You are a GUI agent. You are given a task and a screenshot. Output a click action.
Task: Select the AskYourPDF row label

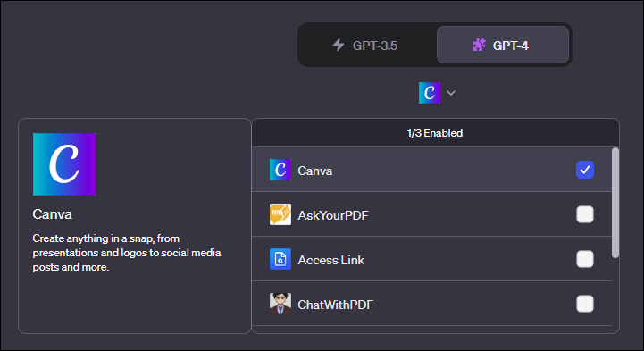(x=333, y=215)
